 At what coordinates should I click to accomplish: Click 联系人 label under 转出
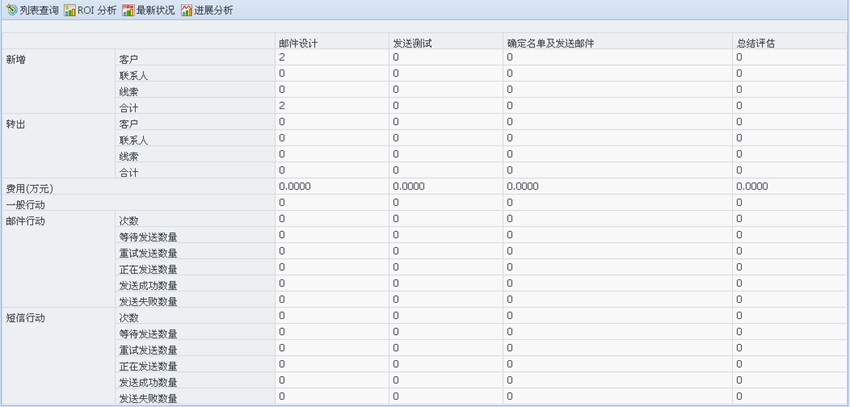[134, 140]
